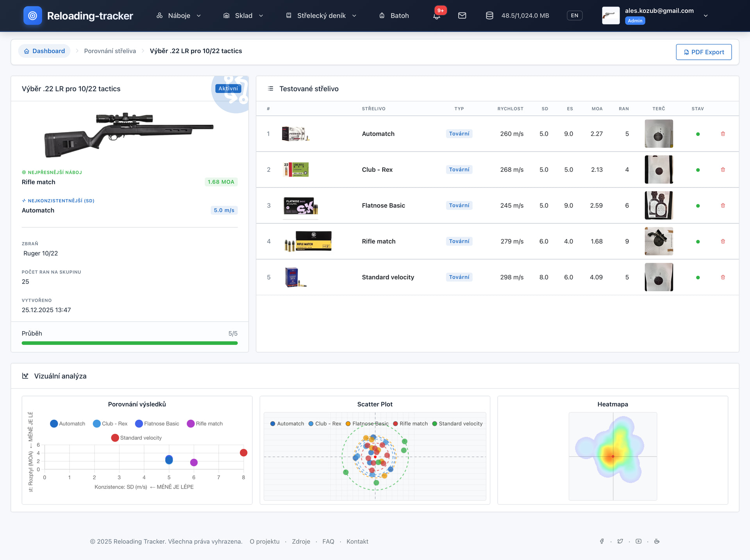Click the Reloading-tracker logo icon

[33, 16]
